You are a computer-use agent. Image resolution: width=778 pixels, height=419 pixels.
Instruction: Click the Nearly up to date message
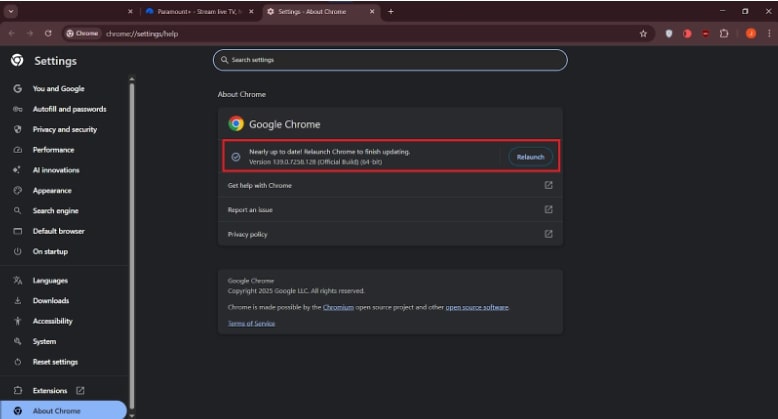329,152
